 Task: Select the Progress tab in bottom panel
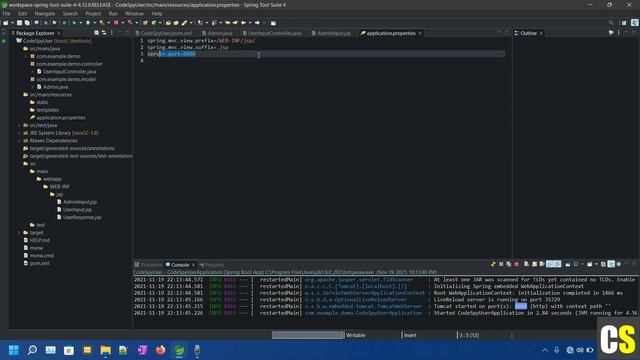211,265
